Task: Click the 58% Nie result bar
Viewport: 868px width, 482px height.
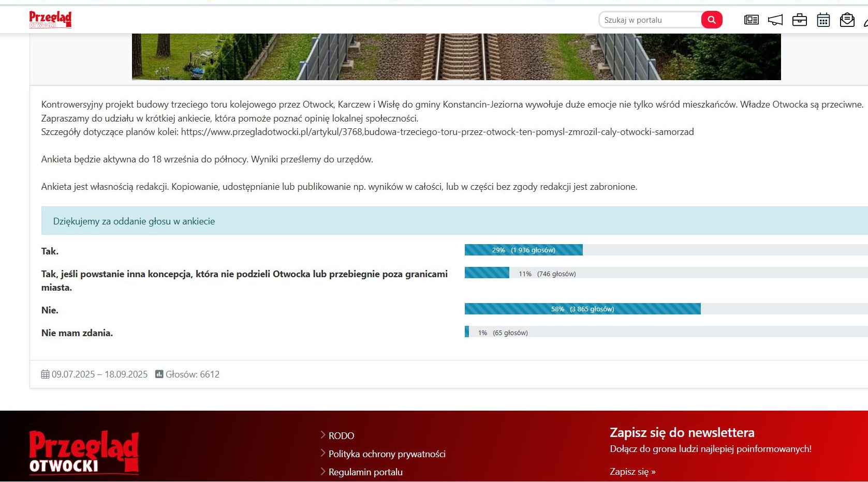Action: tap(583, 309)
